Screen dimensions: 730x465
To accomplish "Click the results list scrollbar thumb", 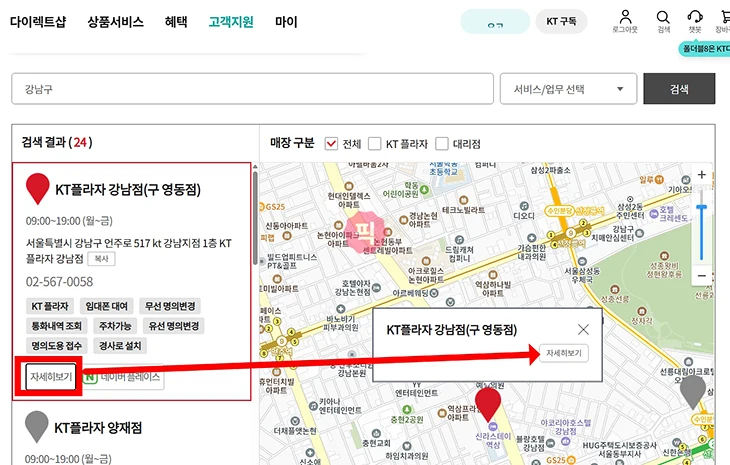I will click(x=255, y=218).
